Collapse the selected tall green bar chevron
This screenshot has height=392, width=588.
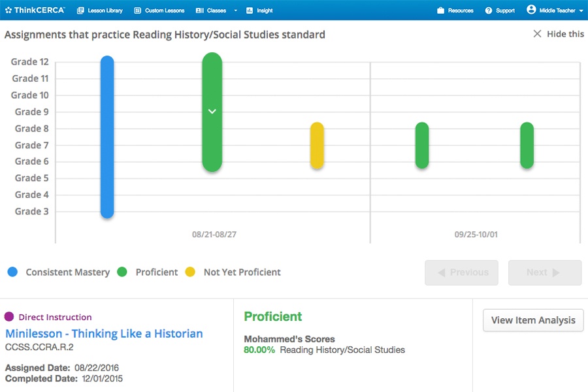click(x=212, y=112)
